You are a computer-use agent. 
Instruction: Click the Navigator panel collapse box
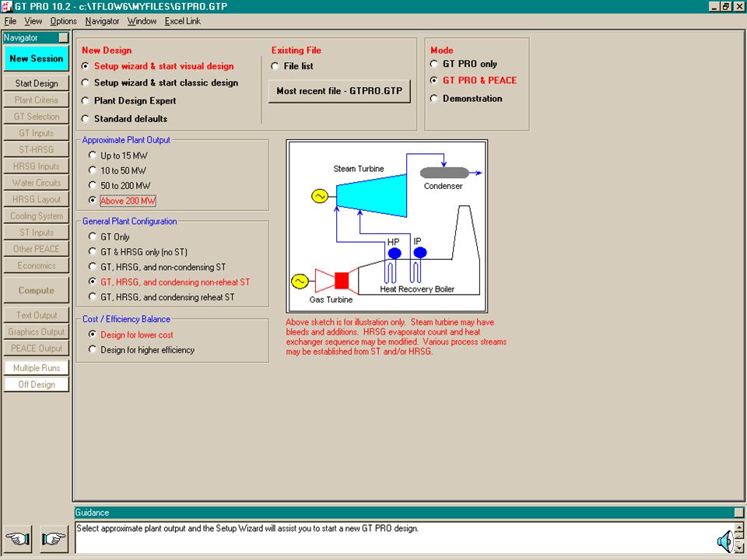tap(63, 37)
